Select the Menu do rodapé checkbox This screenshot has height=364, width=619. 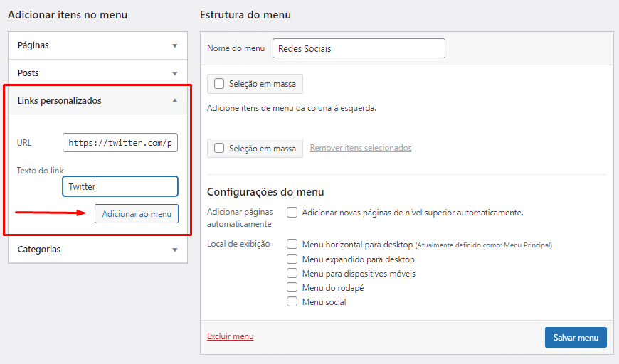292,288
